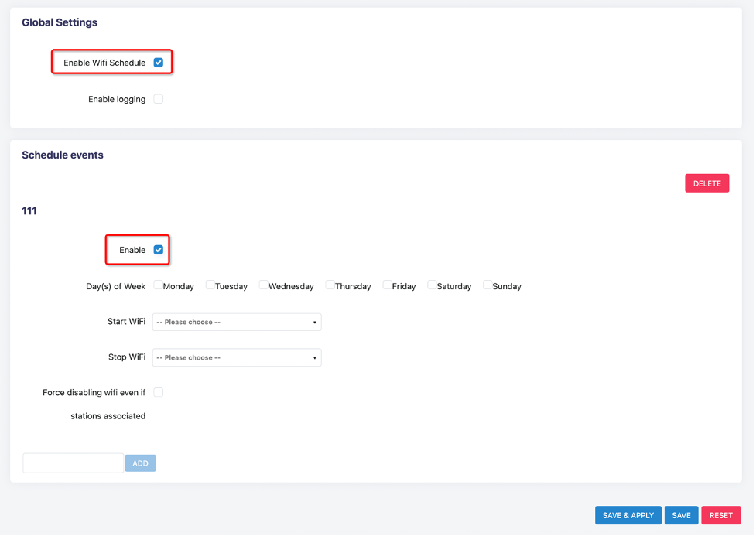Delete the schedule event 111

click(x=706, y=183)
